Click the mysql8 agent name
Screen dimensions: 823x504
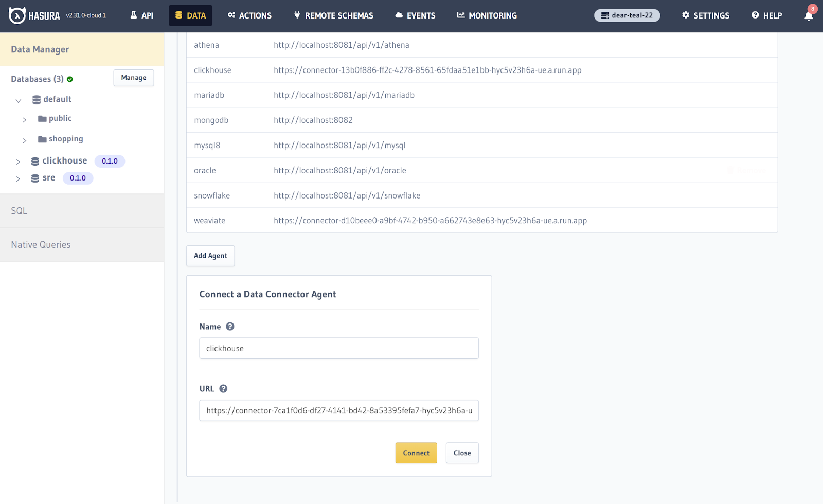(207, 146)
